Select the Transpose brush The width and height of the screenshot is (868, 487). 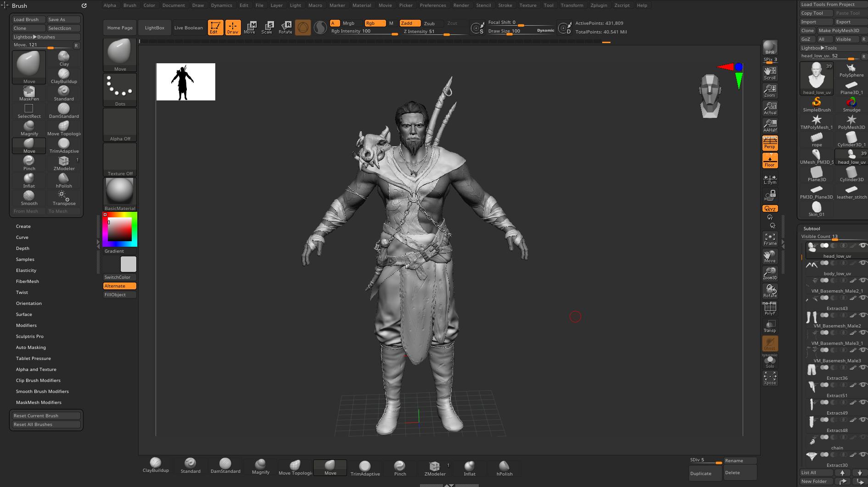click(64, 198)
